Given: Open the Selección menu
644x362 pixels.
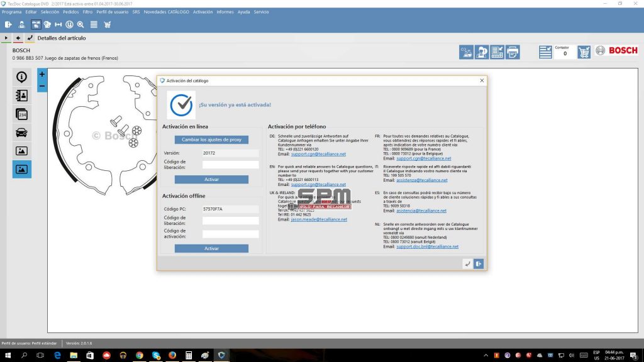Looking at the screenshot, I should tap(50, 12).
